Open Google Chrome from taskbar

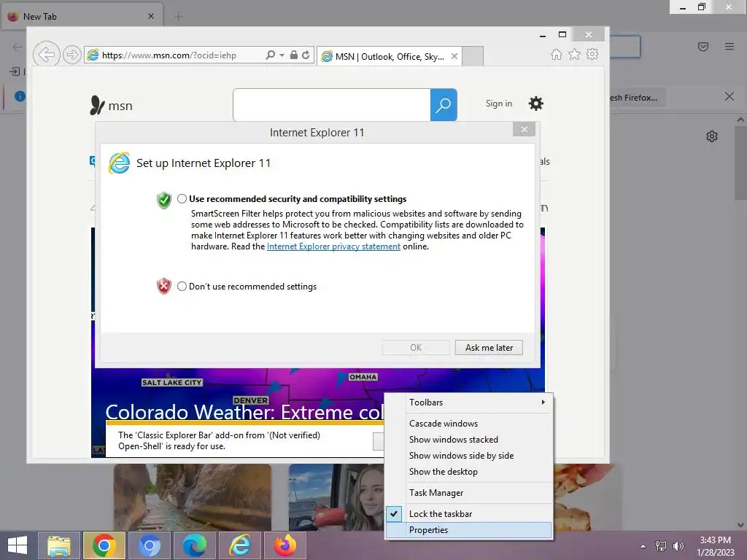point(104,545)
